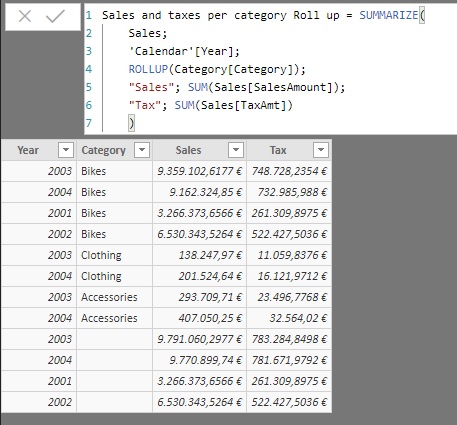
Task: Select Bikes category cell in the 2001 row
Action: coord(114,213)
